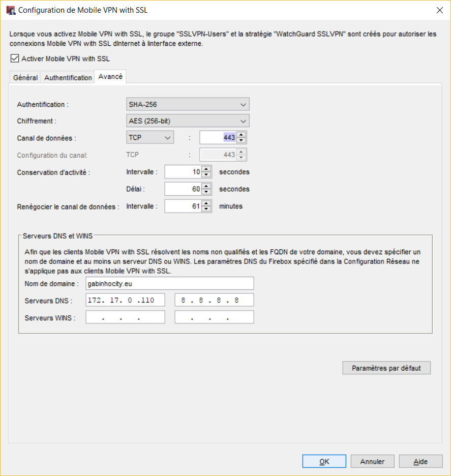Click the first DNS server field 172.17.0.110
This screenshot has height=476, width=451.
(x=126, y=300)
